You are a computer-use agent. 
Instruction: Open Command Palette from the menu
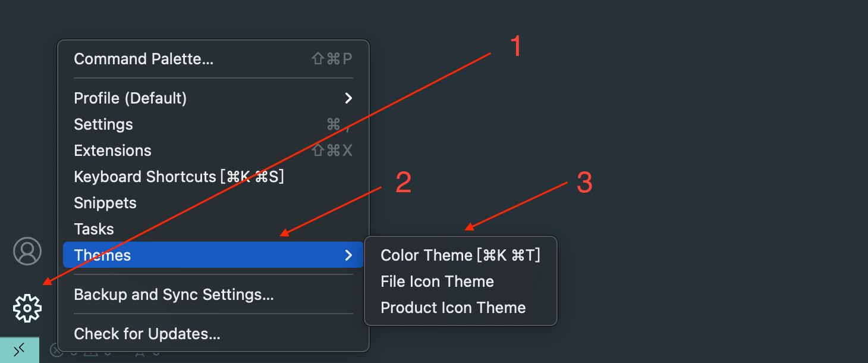(x=143, y=59)
